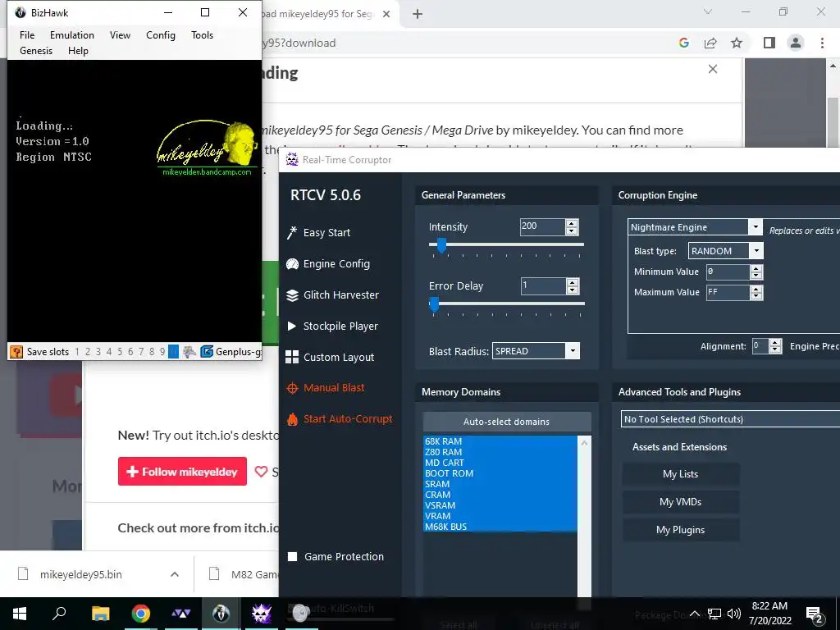Select save slot 8 in BizHawk
Screen dimensions: 840x630
click(152, 351)
